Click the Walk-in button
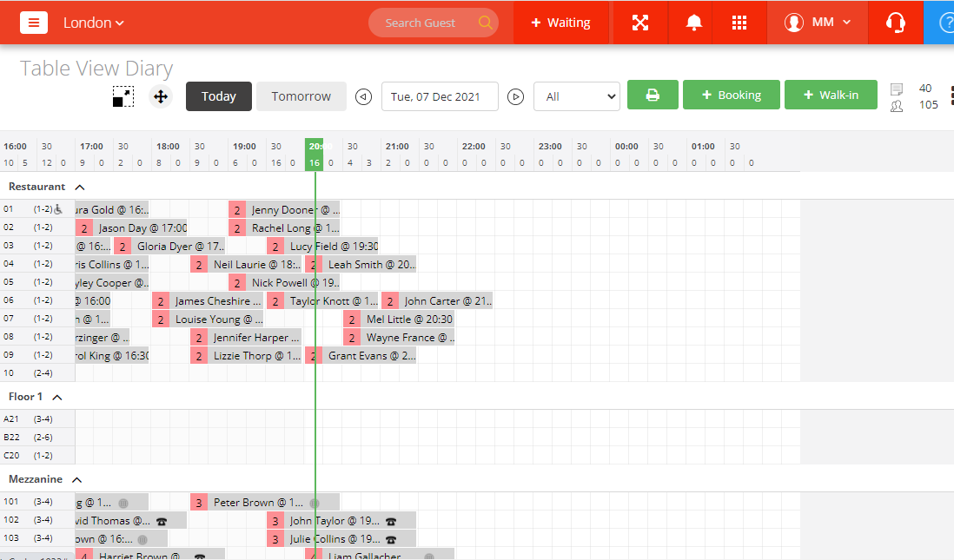This screenshot has height=560, width=954. (831, 96)
